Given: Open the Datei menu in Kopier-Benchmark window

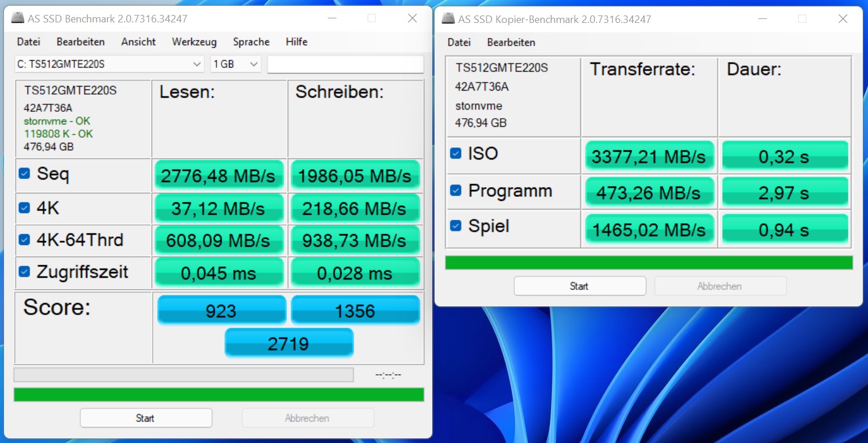Looking at the screenshot, I should pos(459,42).
